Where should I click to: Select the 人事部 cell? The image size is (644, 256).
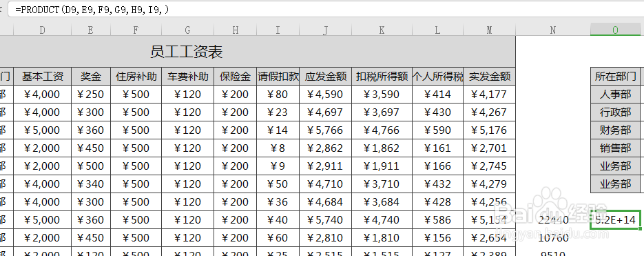pyautogui.click(x=615, y=95)
